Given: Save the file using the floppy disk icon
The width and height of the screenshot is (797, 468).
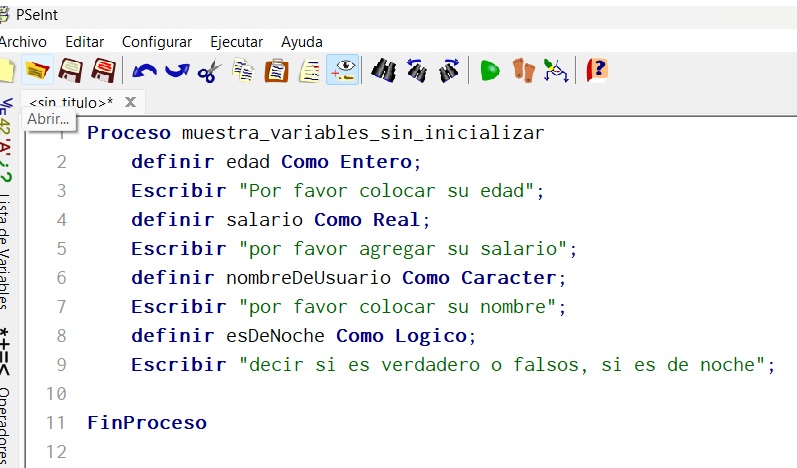Looking at the screenshot, I should click(x=70, y=70).
